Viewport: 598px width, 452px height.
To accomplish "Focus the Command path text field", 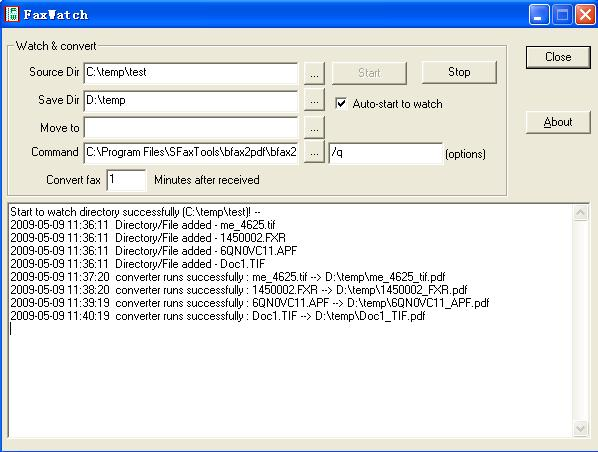I will pos(191,153).
